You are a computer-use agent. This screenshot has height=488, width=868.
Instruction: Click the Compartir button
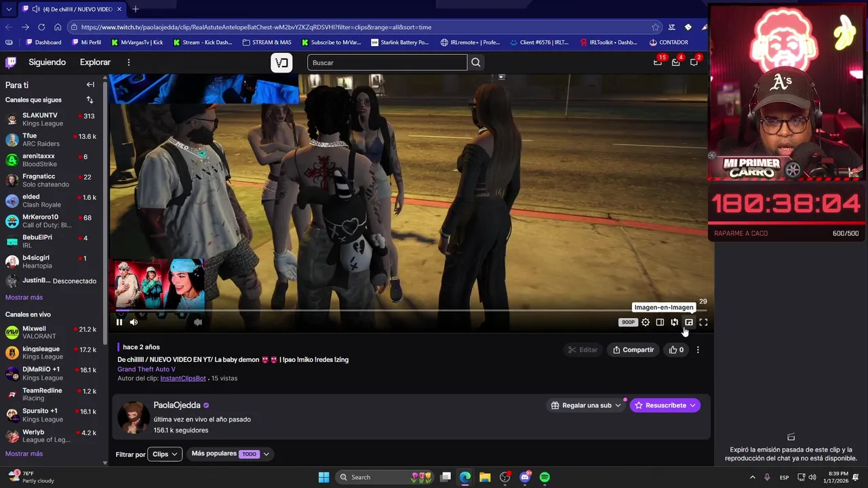[x=633, y=350]
